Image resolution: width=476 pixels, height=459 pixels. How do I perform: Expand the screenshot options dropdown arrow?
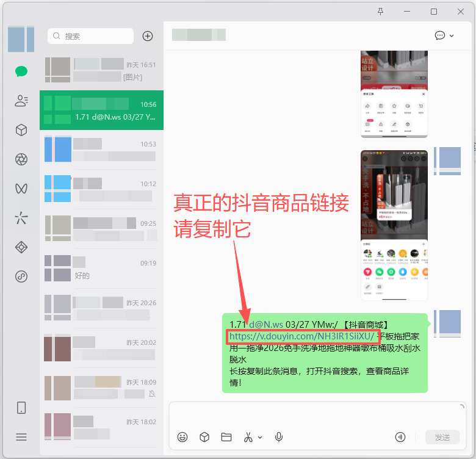(260, 438)
